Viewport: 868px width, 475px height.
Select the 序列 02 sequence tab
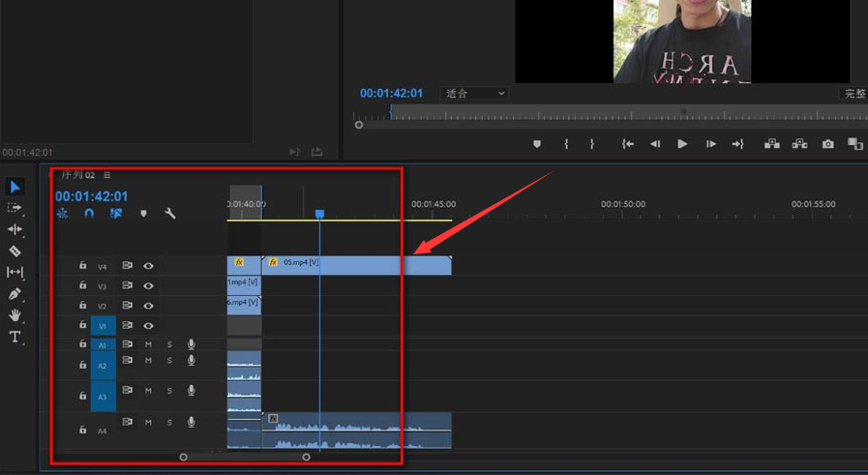tap(77, 175)
